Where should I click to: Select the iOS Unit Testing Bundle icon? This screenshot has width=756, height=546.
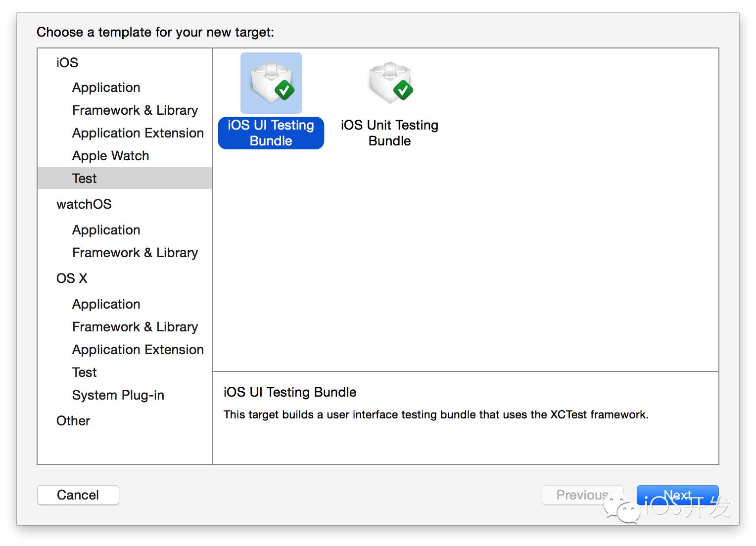point(390,83)
